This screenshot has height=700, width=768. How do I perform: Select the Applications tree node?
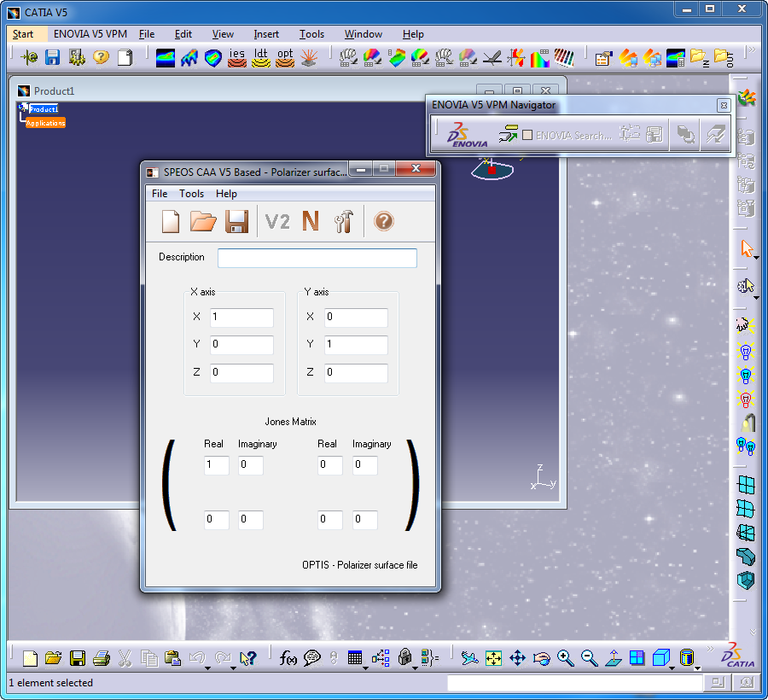coord(45,123)
